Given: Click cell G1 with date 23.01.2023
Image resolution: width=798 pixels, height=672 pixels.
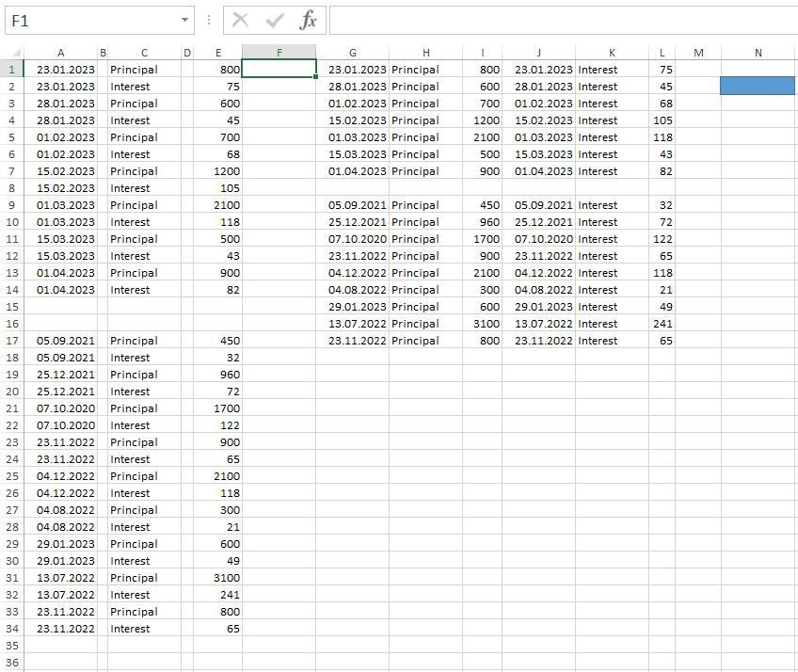Looking at the screenshot, I should point(352,70).
